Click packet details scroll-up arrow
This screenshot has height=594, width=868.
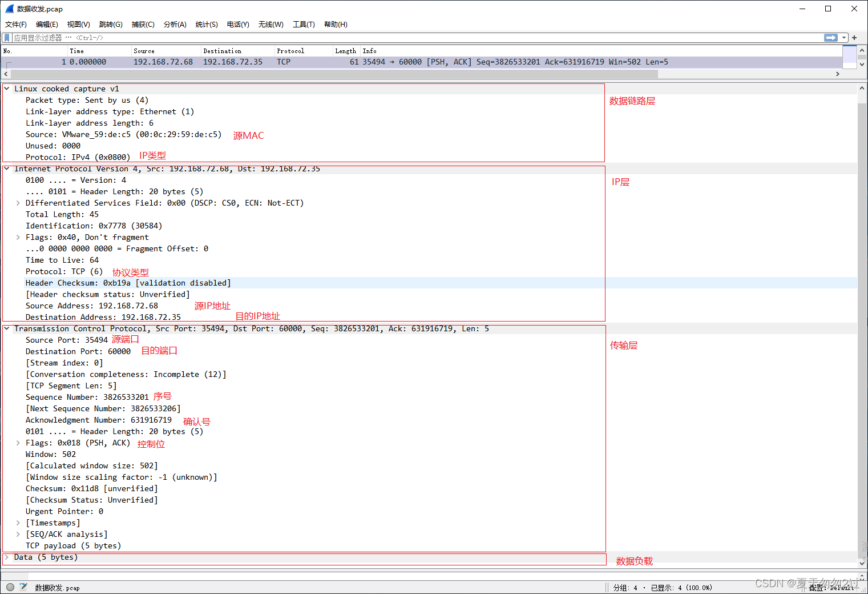click(862, 88)
